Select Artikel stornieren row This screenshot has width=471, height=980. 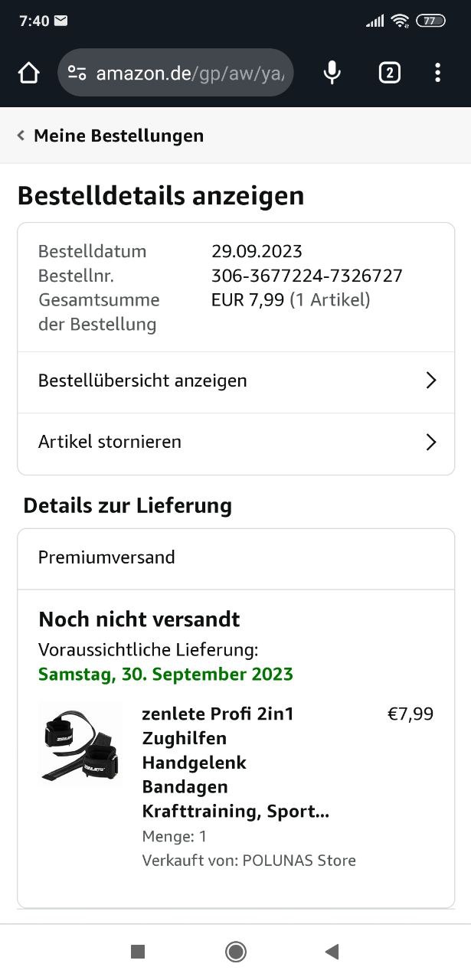[110, 442]
